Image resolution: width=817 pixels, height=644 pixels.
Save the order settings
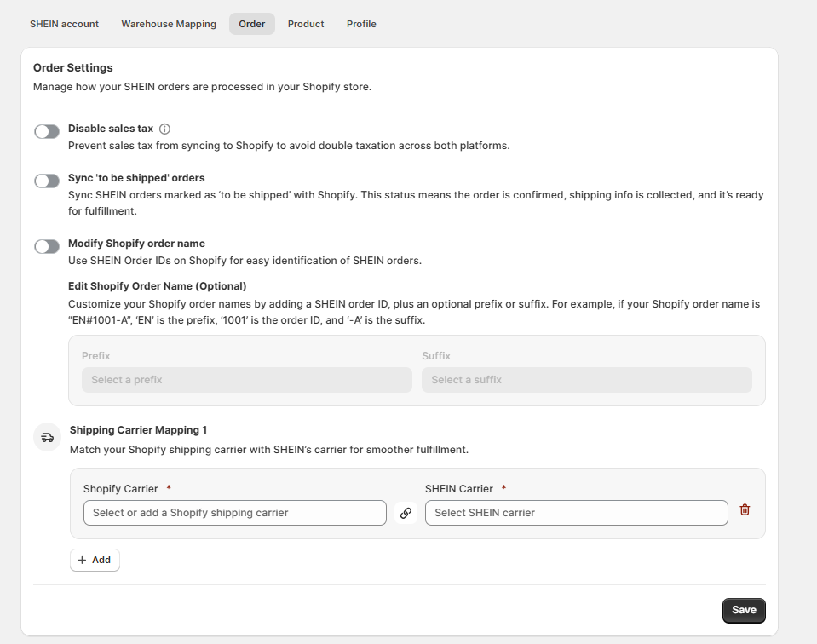(744, 610)
